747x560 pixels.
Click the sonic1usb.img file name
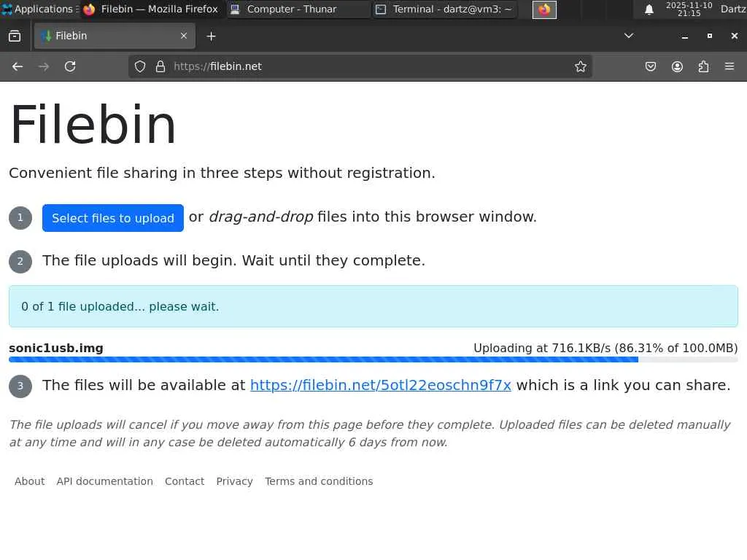[56, 348]
